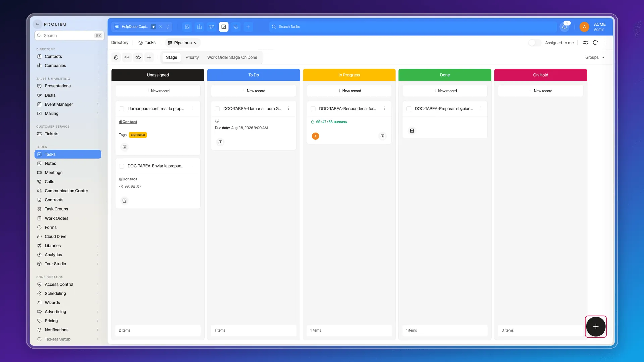This screenshot has height=362, width=644.
Task: Open the Groups dropdown
Action: pos(595,57)
